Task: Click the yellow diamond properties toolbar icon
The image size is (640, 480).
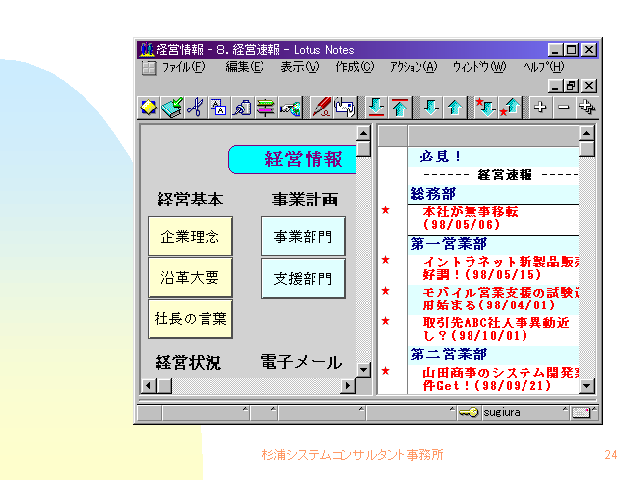Action: pyautogui.click(x=149, y=106)
